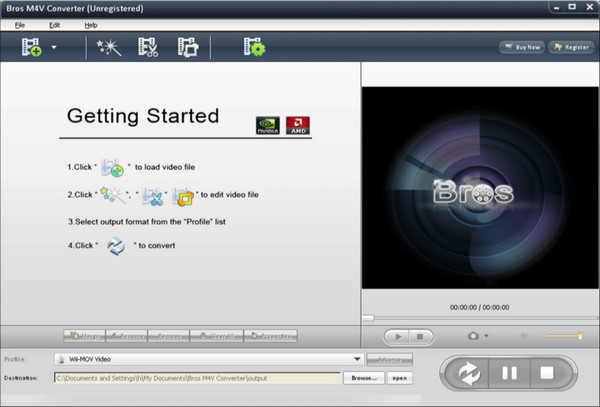
Task: Click the load video icon in step 1
Action: 112,167
